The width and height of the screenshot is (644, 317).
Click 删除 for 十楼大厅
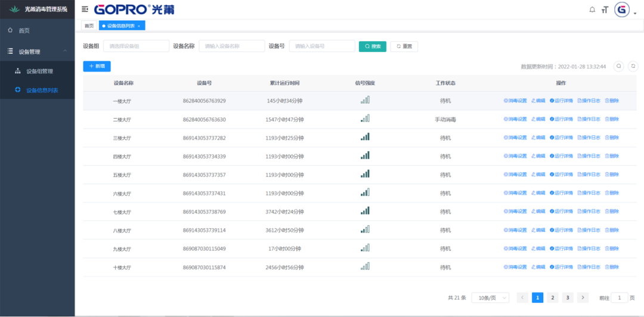612,267
